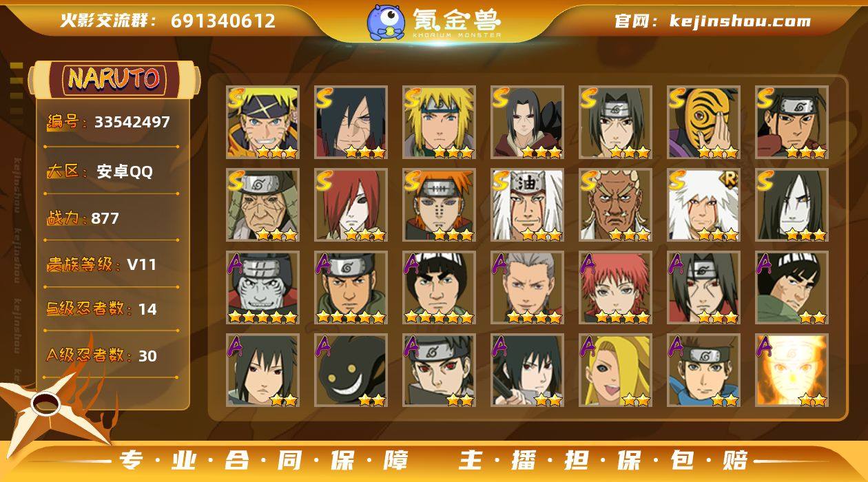Click the NARUTO scroll title banner
This screenshot has height=482, width=868.
(x=114, y=79)
